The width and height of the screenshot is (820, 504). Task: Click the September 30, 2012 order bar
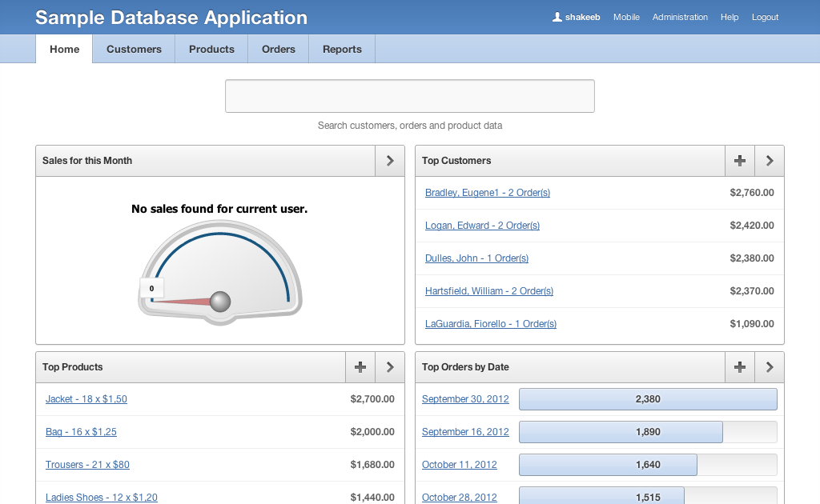(647, 399)
